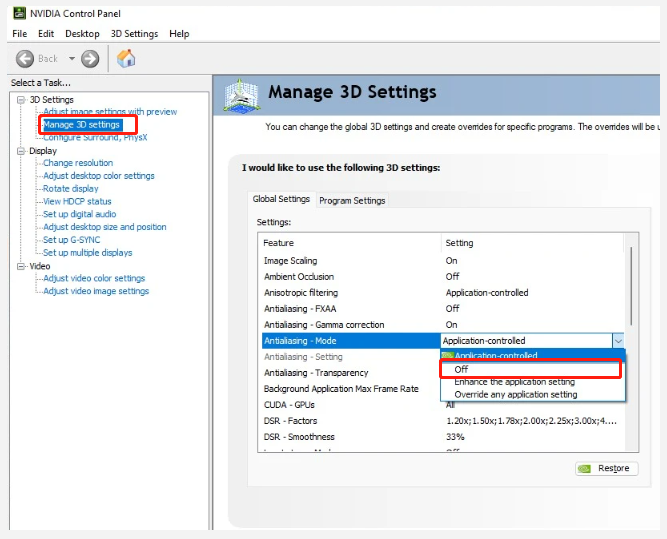Click the Forward arrow icon
The image size is (667, 539).
90,59
